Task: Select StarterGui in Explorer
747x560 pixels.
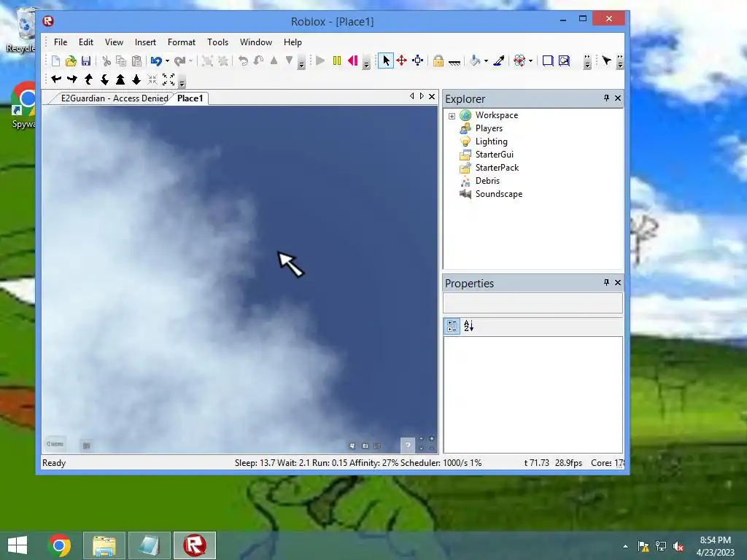Action: tap(494, 155)
